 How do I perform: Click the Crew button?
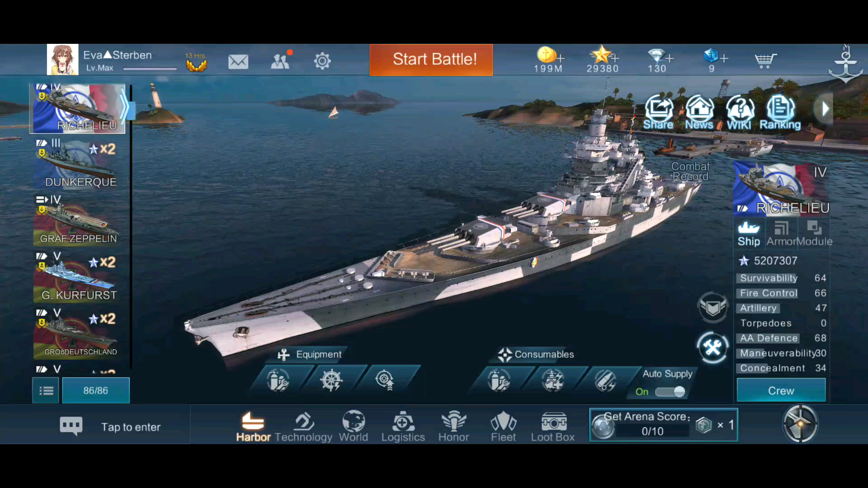coord(781,391)
